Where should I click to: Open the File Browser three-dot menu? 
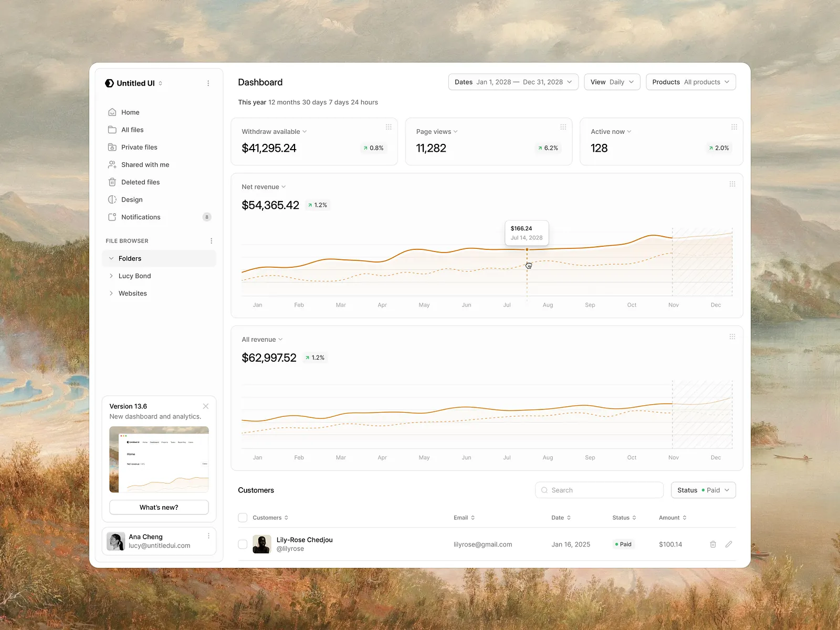click(x=212, y=241)
